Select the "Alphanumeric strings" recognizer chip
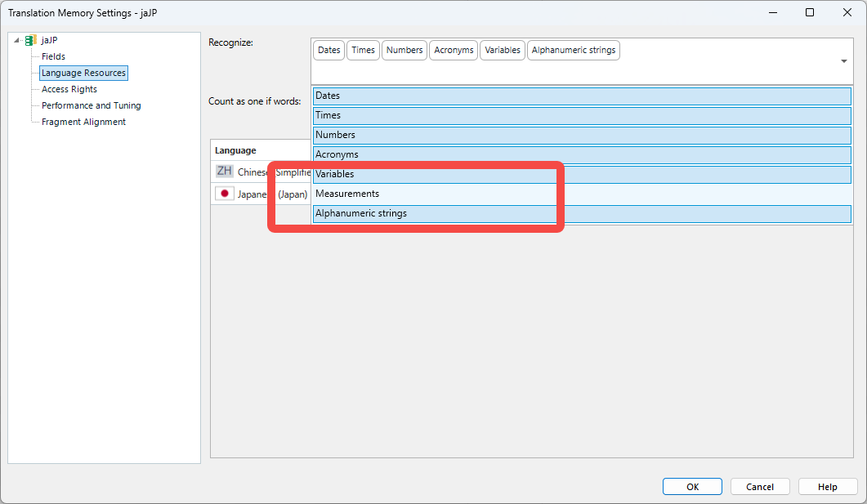 pyautogui.click(x=573, y=50)
